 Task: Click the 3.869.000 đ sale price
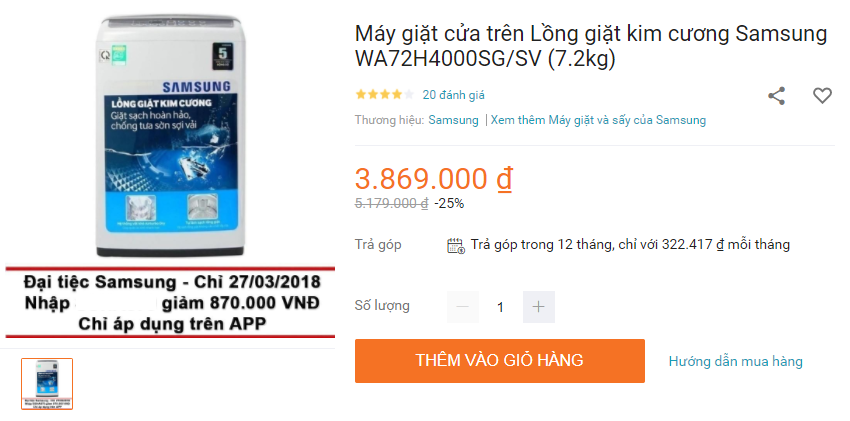tap(433, 179)
